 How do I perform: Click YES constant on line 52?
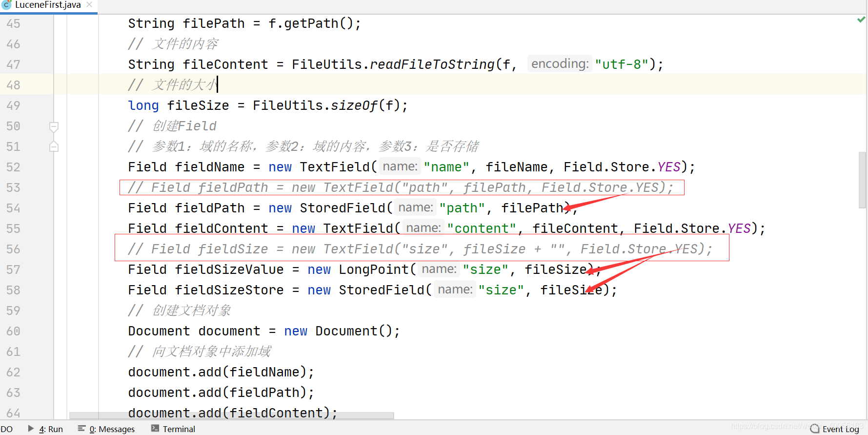pyautogui.click(x=669, y=167)
